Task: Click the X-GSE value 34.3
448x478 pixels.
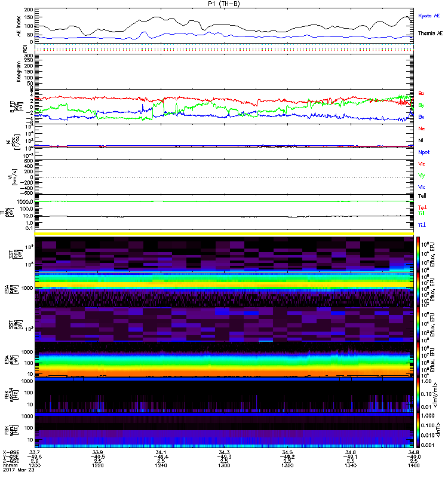Action: (224, 452)
